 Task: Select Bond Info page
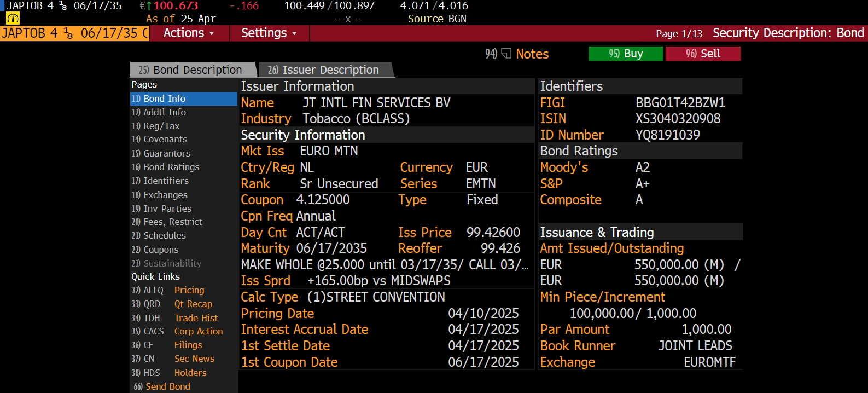coord(183,99)
